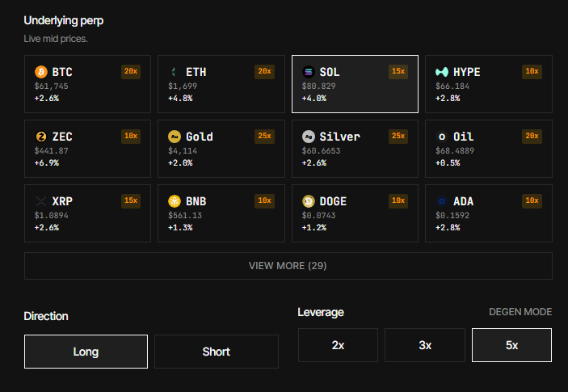The width and height of the screenshot is (568, 392).
Task: Click the Oil circle icon
Action: point(442,137)
